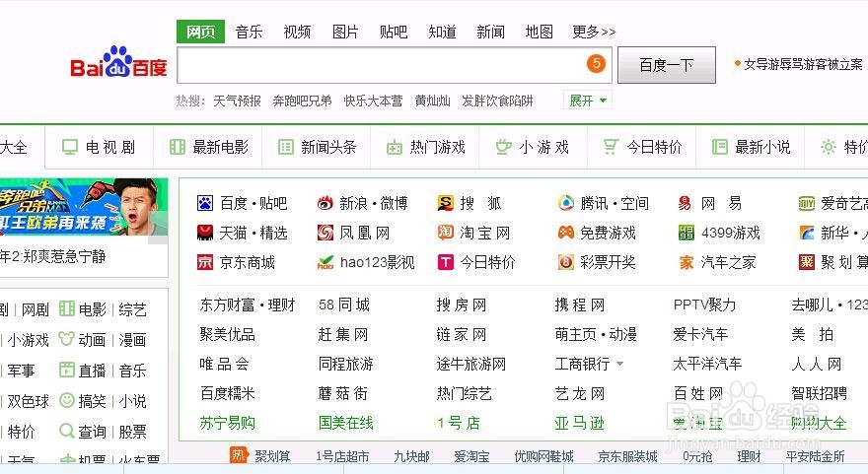Open the 东方财富·理财 link
Viewport: 868px width, 474px height.
(x=248, y=305)
